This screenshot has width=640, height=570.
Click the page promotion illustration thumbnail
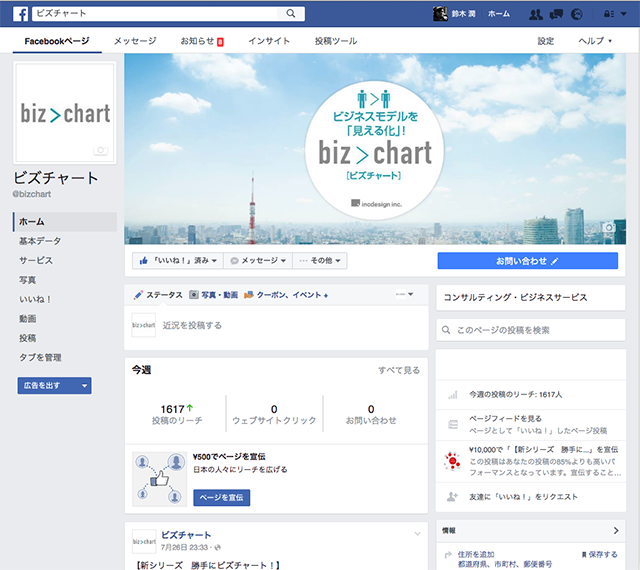pyautogui.click(x=160, y=479)
